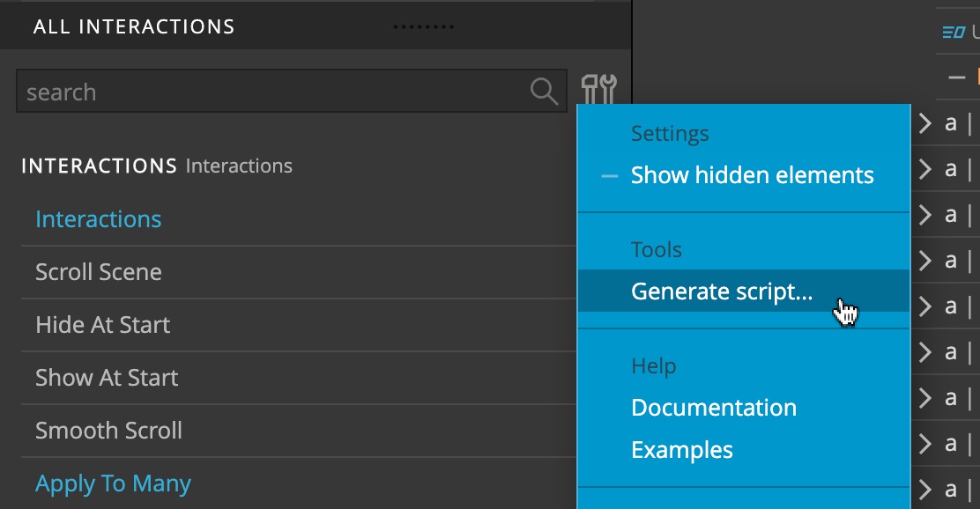Screen dimensions: 980x509
Task: Open the blue Interactions link
Action: (x=98, y=219)
